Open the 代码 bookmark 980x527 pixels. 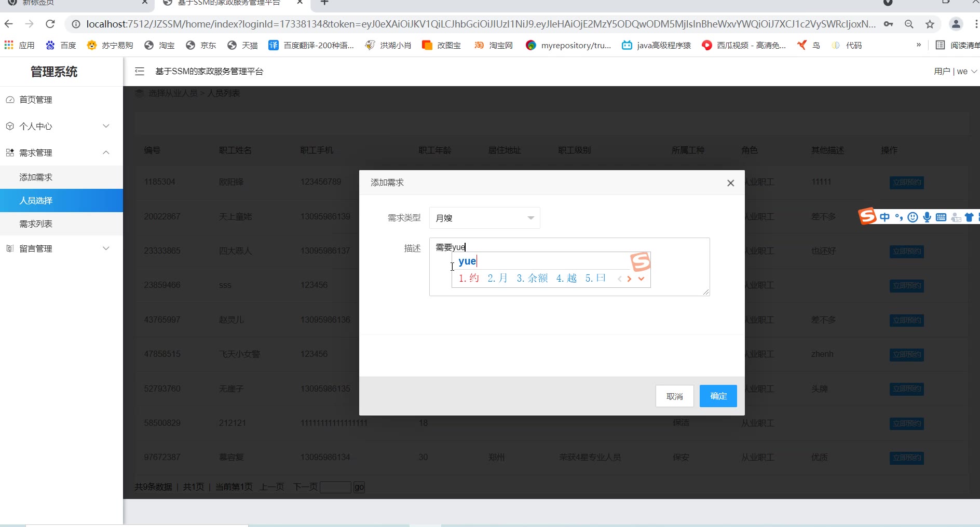pos(847,45)
